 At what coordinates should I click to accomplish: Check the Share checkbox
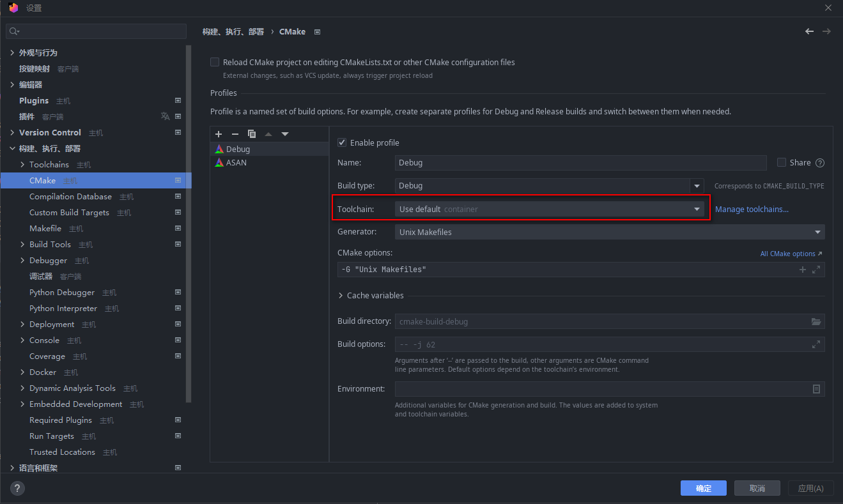point(782,162)
